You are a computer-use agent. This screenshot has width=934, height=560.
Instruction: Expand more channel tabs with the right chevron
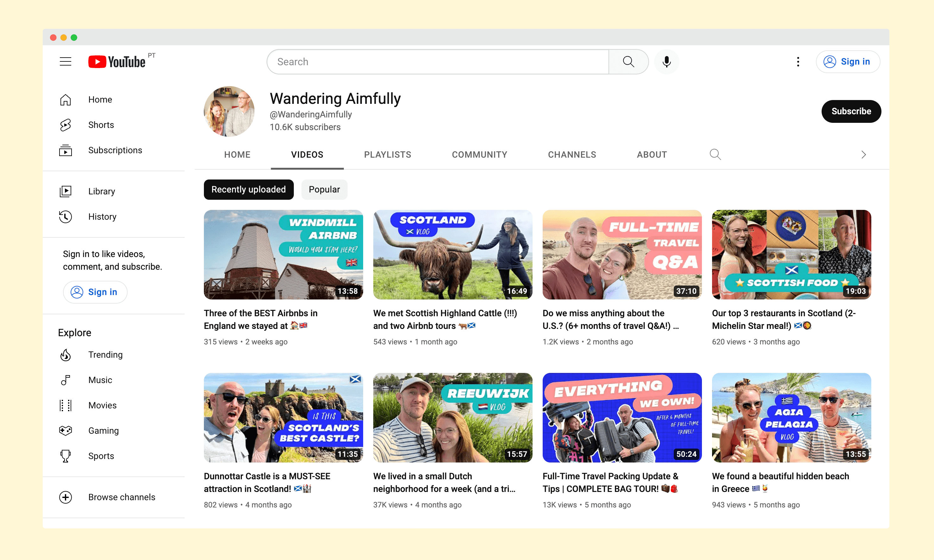point(864,154)
